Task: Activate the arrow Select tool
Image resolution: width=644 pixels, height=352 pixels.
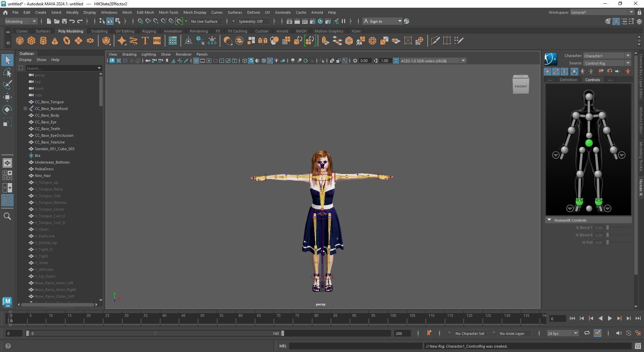Action: coord(7,60)
